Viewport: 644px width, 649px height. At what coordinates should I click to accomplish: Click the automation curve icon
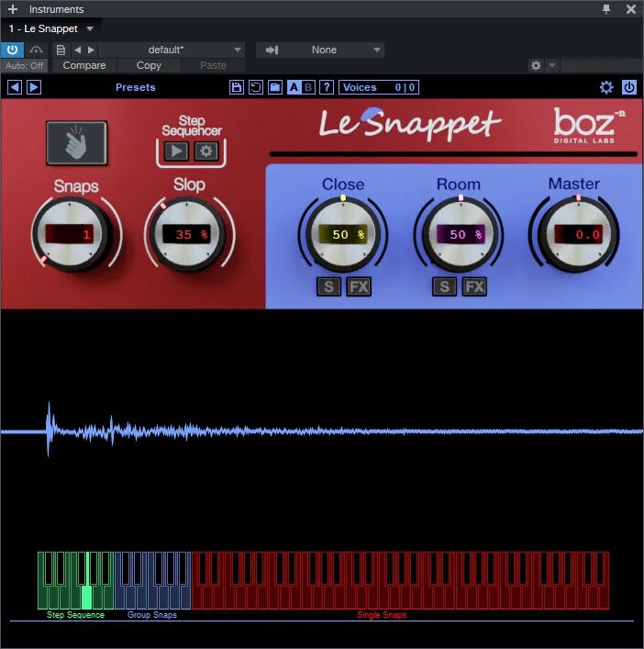click(x=36, y=50)
